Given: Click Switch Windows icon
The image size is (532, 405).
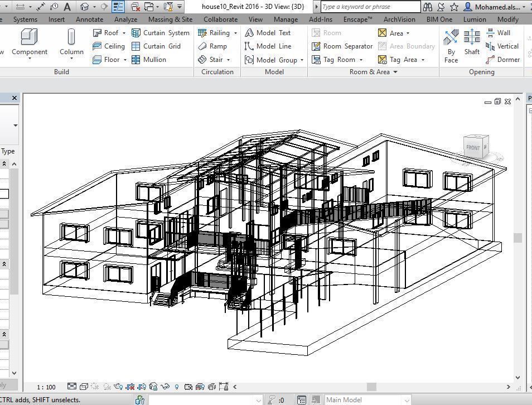Looking at the screenshot, I should tap(149, 7).
